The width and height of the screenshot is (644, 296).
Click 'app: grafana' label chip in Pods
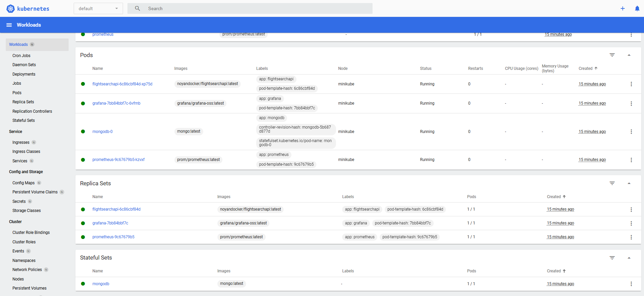pyautogui.click(x=270, y=99)
